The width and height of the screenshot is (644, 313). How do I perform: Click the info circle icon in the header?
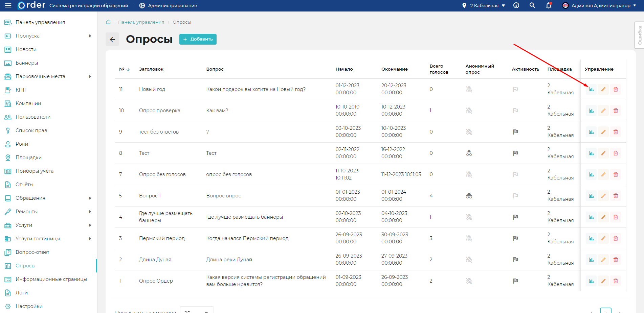click(x=516, y=5)
